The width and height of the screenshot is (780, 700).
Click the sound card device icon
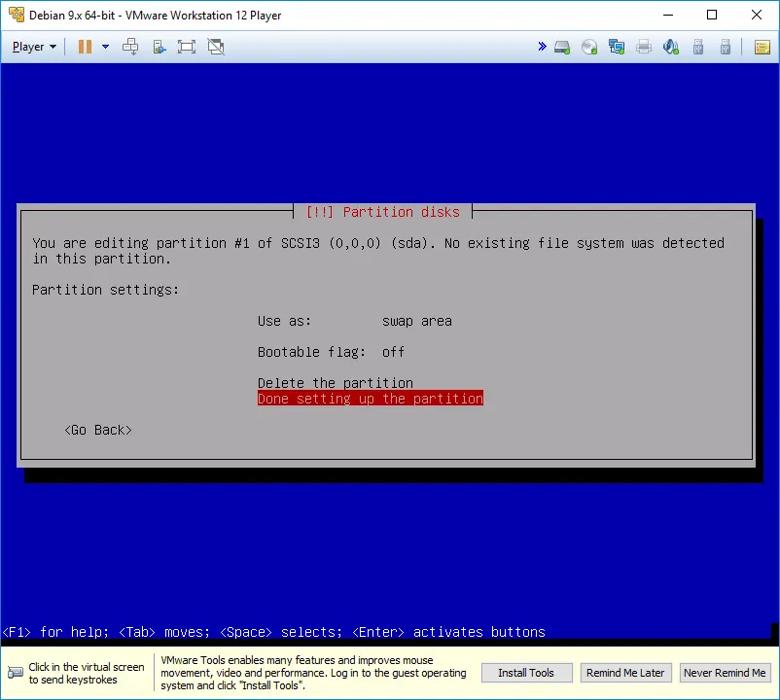pos(670,47)
